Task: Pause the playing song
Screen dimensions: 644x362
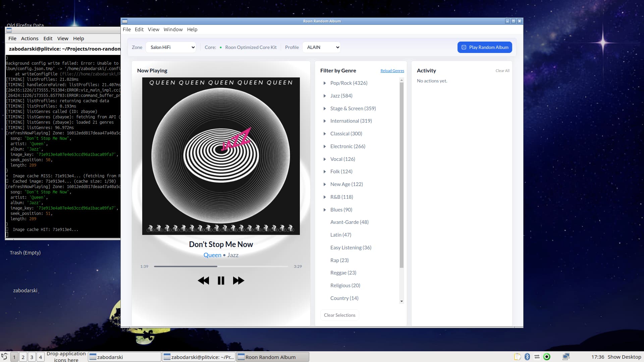Action: [221, 281]
